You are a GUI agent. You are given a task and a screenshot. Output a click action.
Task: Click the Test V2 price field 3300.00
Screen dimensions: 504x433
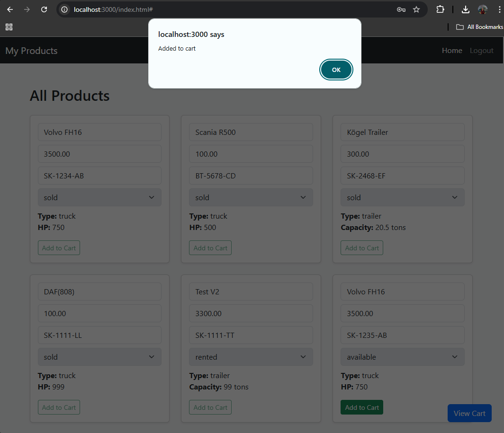click(x=251, y=313)
